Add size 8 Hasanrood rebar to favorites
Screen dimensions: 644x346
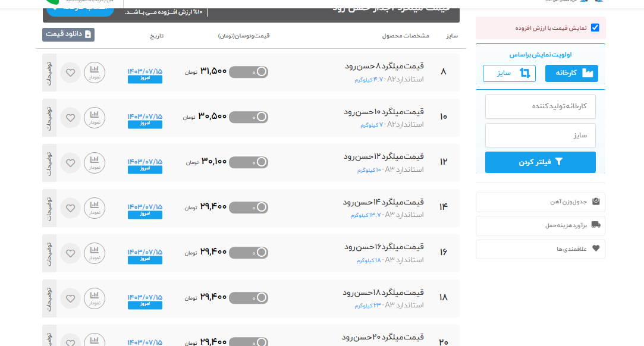click(x=70, y=73)
